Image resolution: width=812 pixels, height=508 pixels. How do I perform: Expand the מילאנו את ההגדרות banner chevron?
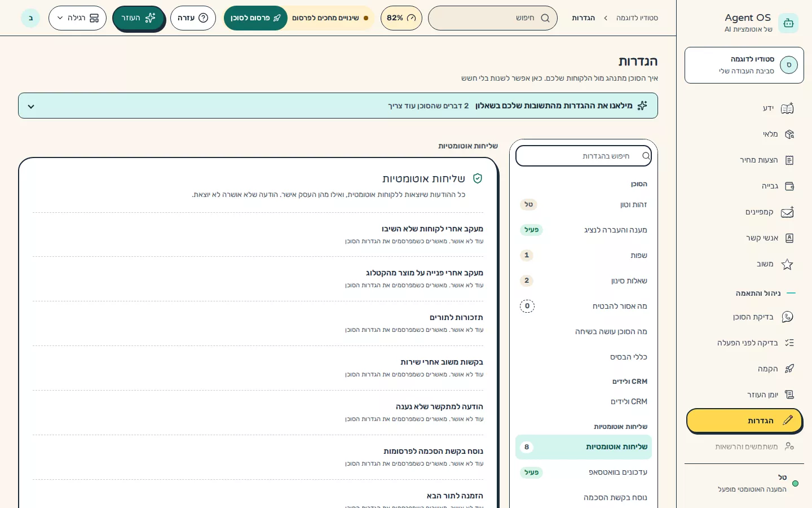31,106
